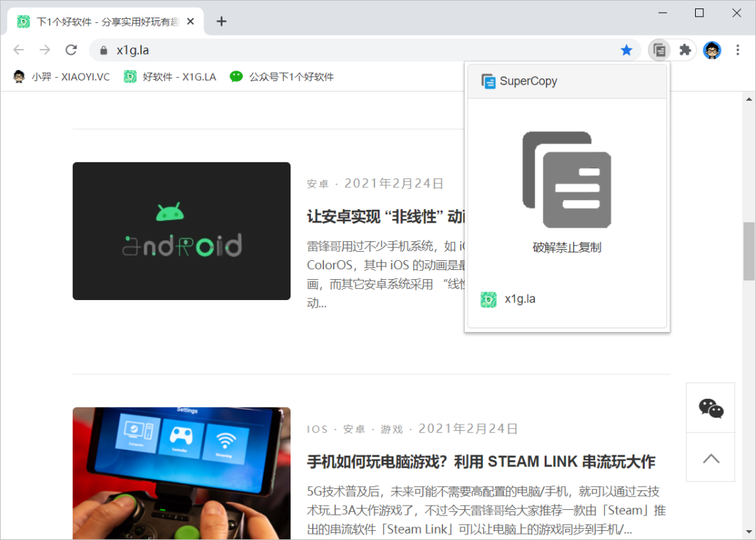Image resolution: width=756 pixels, height=540 pixels.
Task: Click the large SuperCopy copy icon
Action: [567, 179]
